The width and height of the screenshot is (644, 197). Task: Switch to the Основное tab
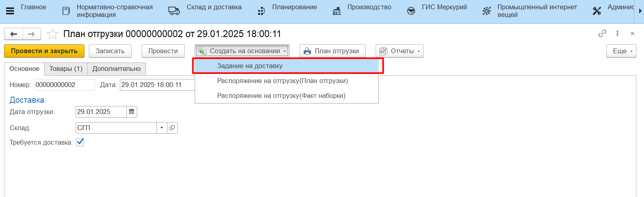pyautogui.click(x=24, y=68)
